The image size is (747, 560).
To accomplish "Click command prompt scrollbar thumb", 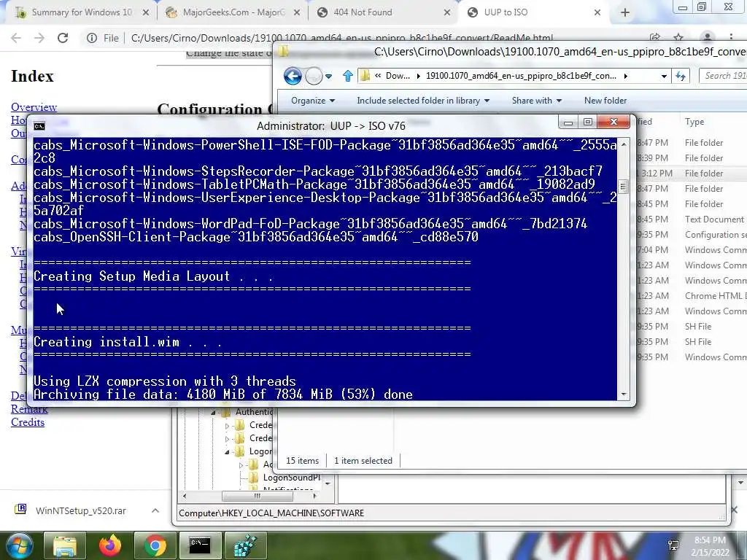I will tap(623, 186).
